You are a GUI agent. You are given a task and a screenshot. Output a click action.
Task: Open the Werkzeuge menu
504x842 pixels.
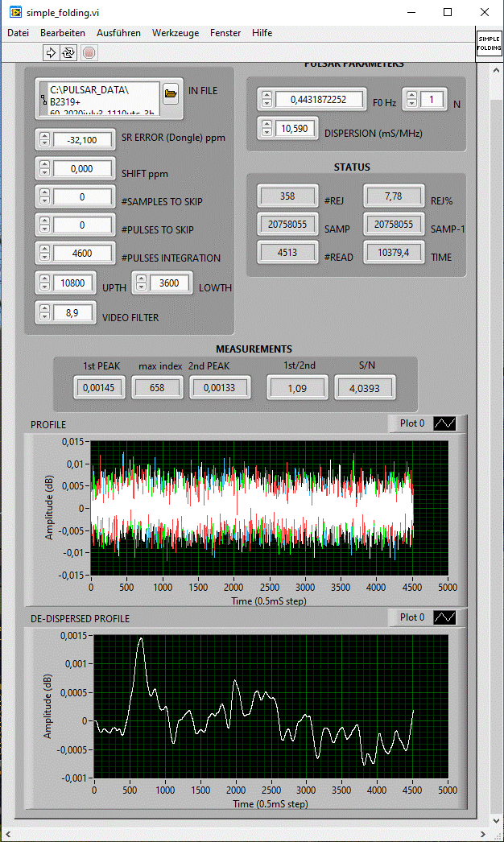click(176, 33)
